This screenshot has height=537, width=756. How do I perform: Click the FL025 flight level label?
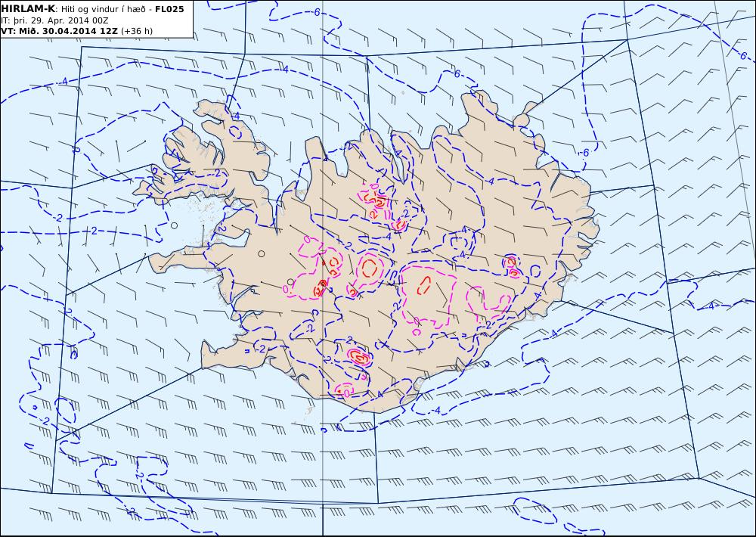tap(169, 9)
